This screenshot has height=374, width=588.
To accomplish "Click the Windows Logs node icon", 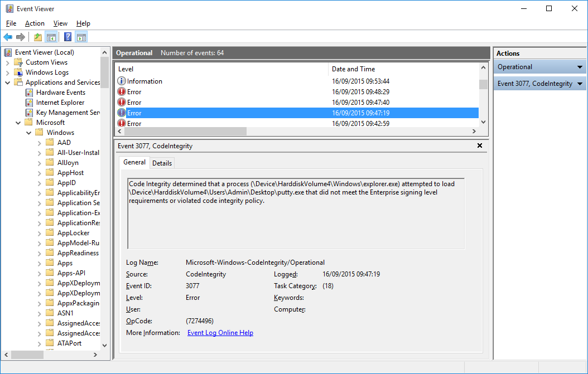I will click(19, 72).
